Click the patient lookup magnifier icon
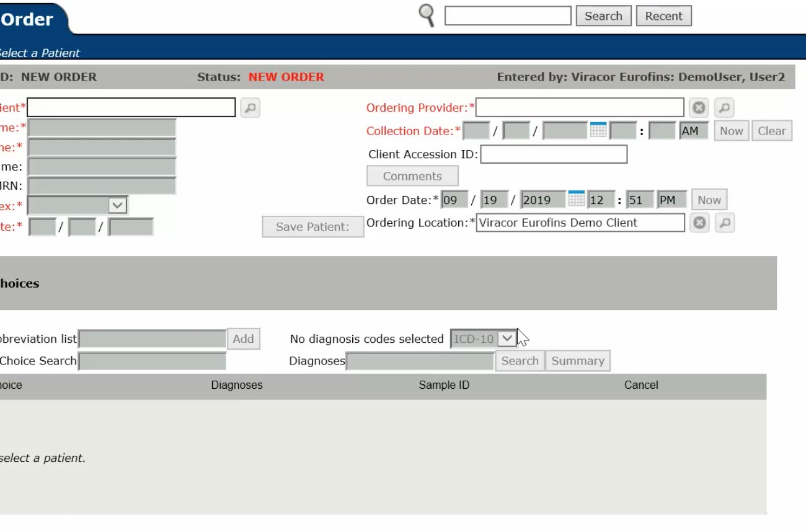This screenshot has height=532, width=806. 249,108
